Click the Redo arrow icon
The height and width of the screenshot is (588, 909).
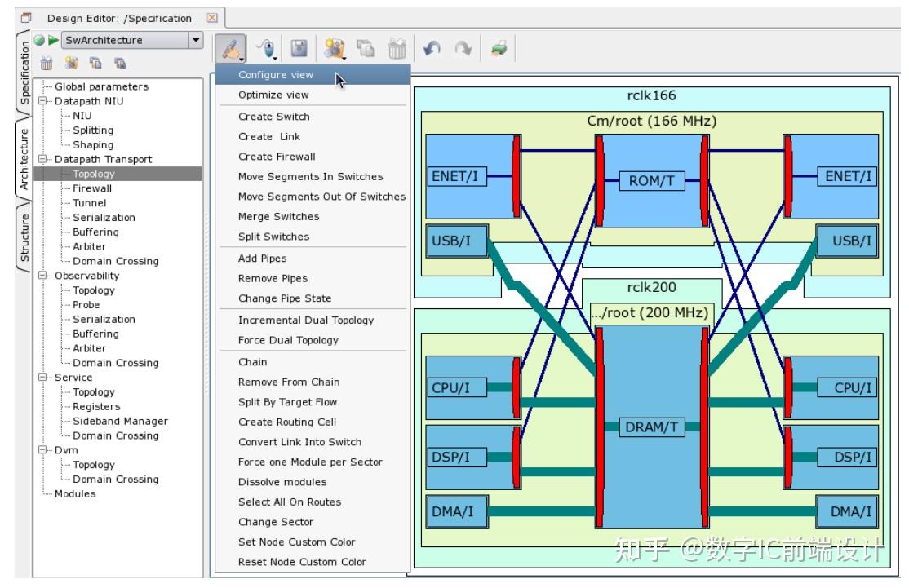(x=464, y=48)
